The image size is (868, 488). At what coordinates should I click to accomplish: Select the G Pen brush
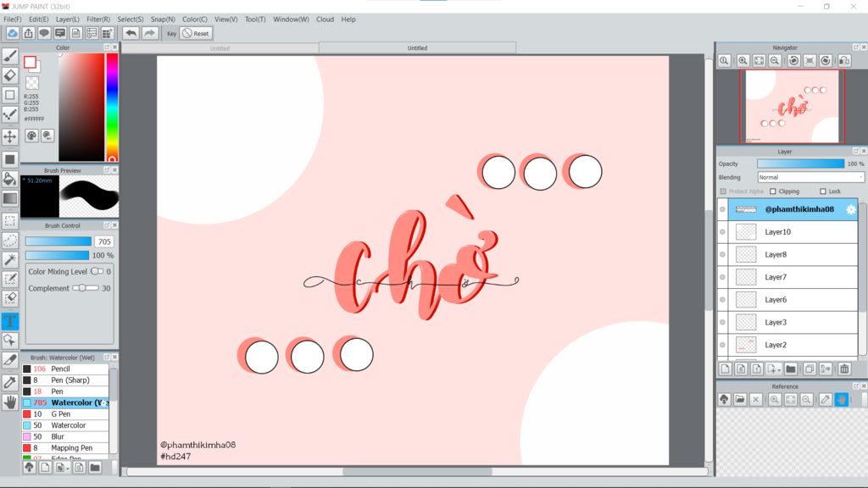65,413
